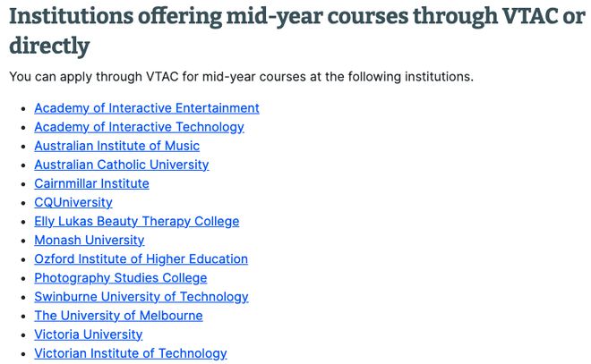Open the Academy of Interactive Entertainment link
The width and height of the screenshot is (591, 364).
point(147,108)
